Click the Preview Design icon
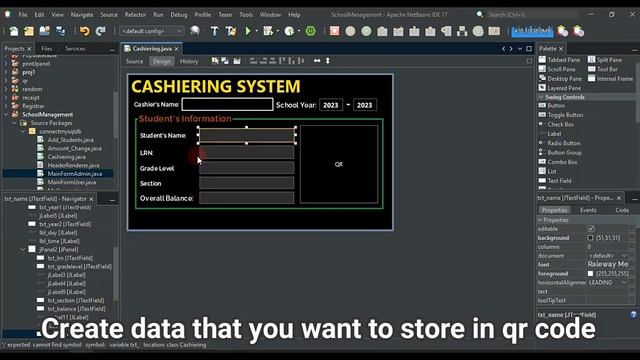This screenshot has width=640, height=360. tap(237, 61)
